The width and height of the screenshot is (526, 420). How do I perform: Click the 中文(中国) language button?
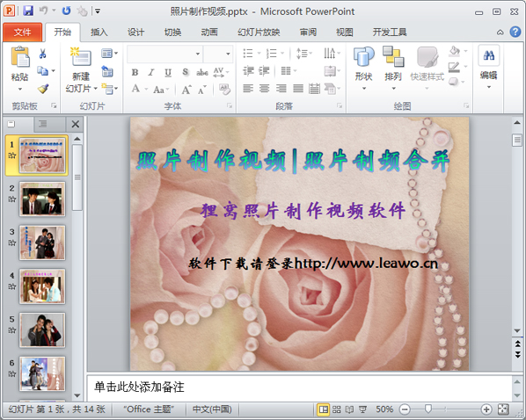coord(212,409)
